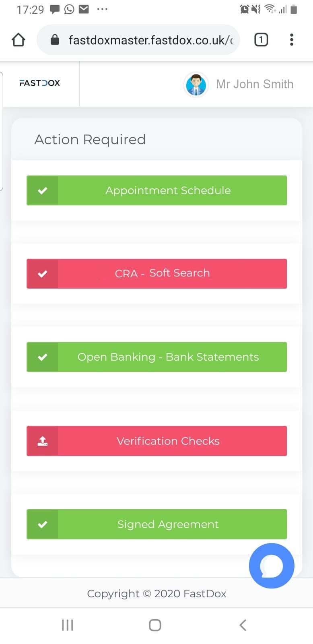Viewport: 313px width, 644px height.
Task: Open the Open Banking - Bank Statements item
Action: (168, 357)
